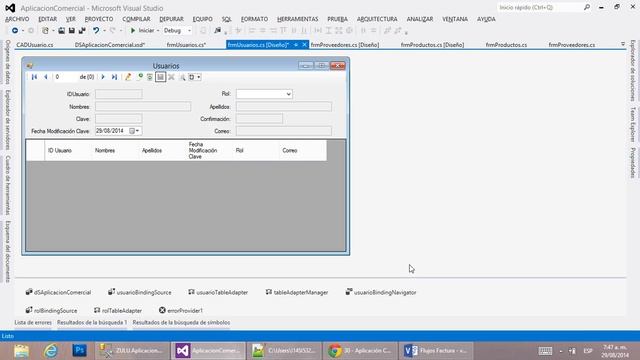
Task: Switch to frmProveedores.cs [Diseño] tab
Action: [x=345, y=45]
